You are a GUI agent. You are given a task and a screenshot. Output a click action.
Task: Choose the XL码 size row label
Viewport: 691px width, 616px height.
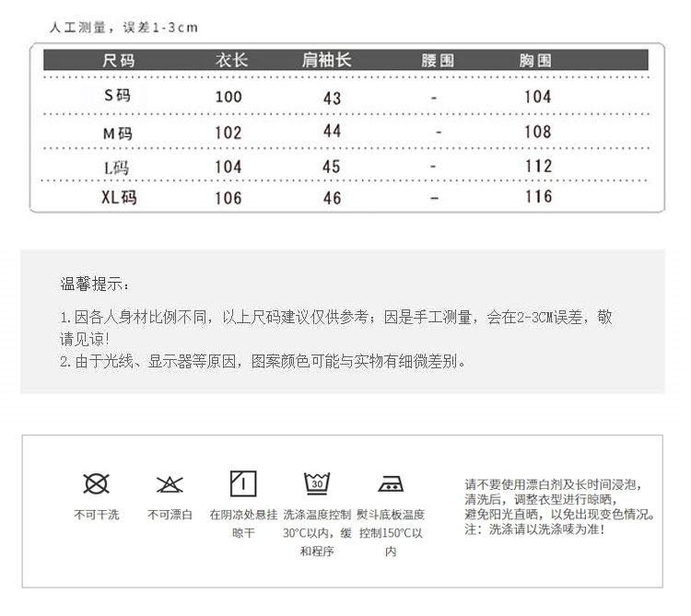[x=117, y=197]
